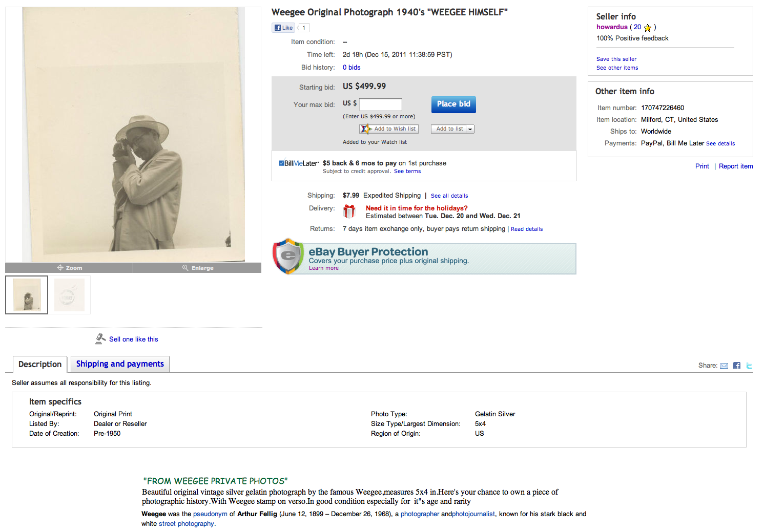View the 0 bids history

(x=352, y=68)
